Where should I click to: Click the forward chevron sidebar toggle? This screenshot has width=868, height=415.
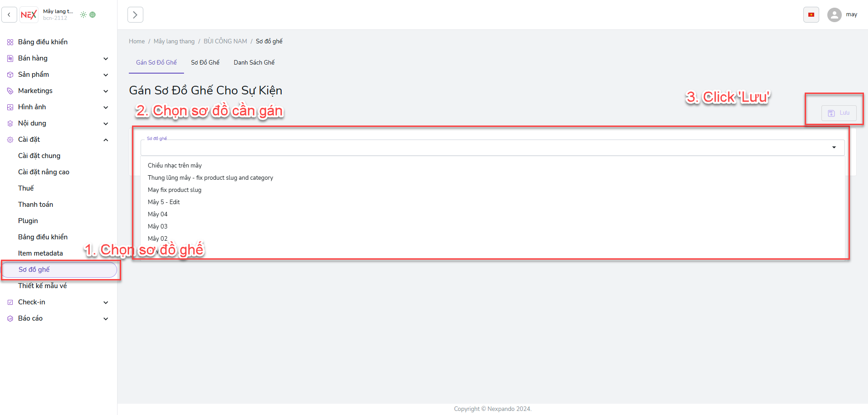tap(135, 15)
